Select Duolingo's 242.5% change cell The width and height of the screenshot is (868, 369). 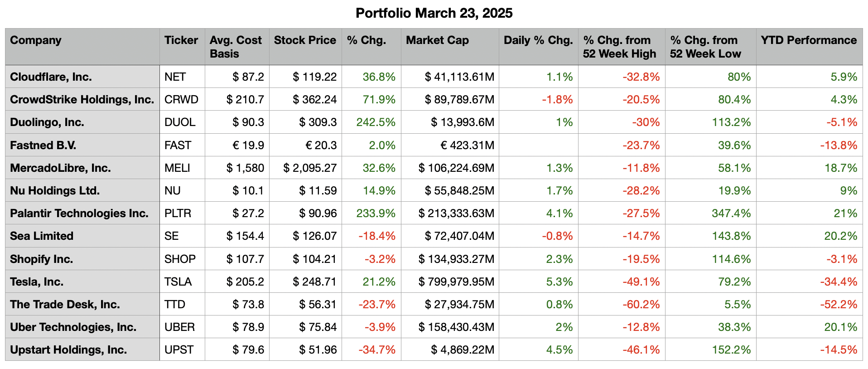tap(376, 122)
